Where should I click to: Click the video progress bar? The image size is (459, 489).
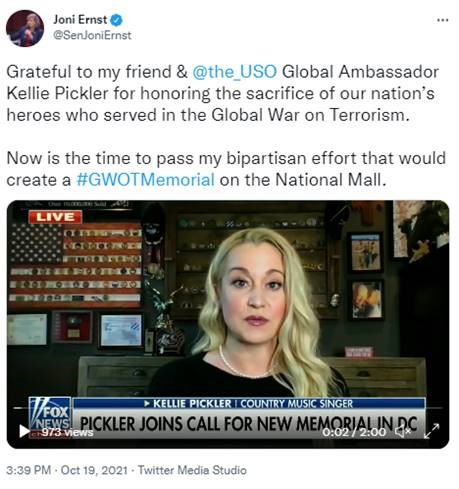(228, 408)
